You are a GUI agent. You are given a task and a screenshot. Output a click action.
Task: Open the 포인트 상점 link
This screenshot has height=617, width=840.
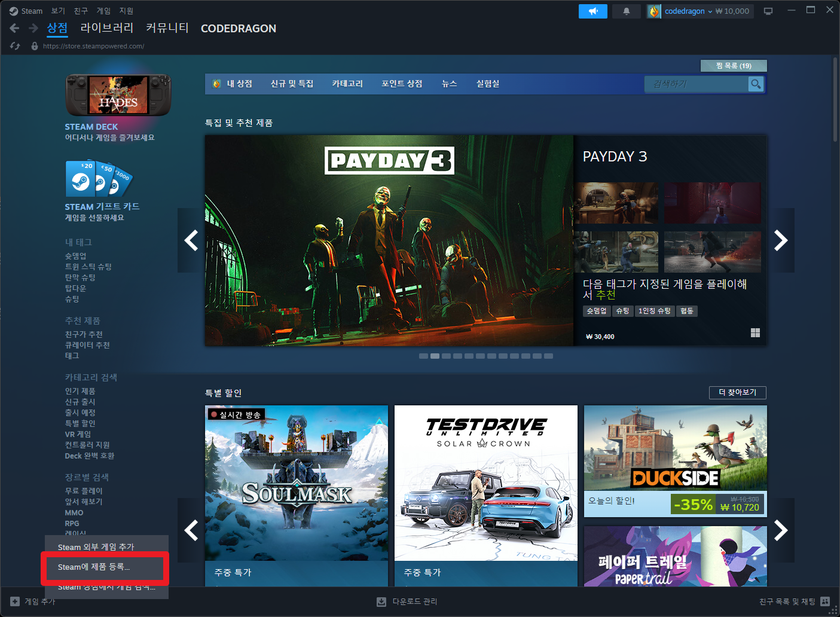point(402,84)
